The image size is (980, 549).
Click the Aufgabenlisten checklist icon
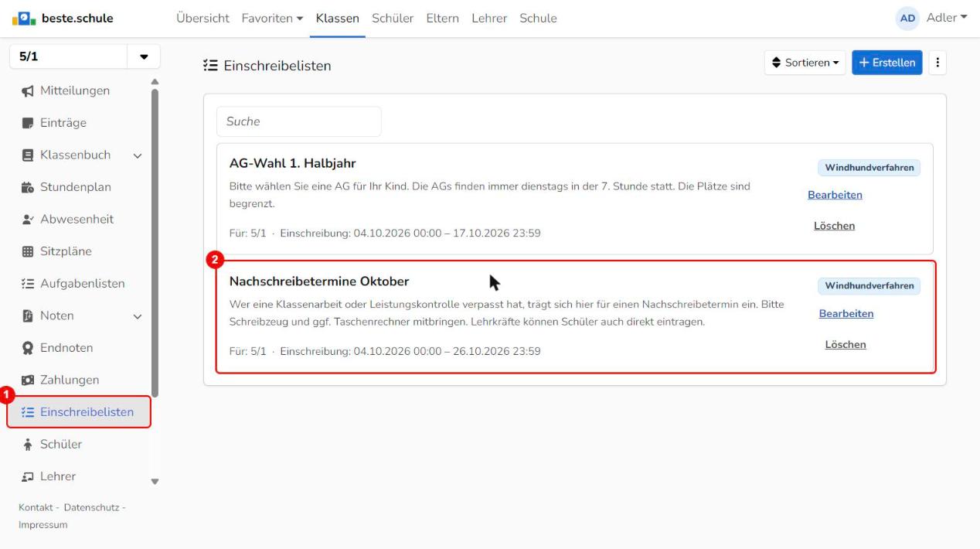[x=28, y=284]
